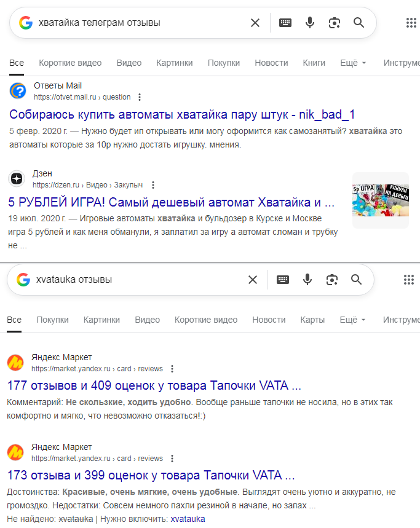Start voice search in top search bar
The height and width of the screenshot is (528, 420).
click(x=310, y=23)
